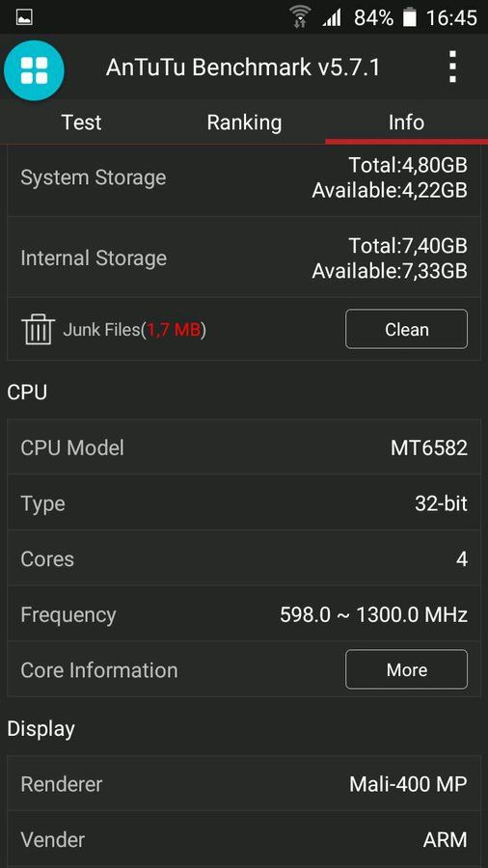This screenshot has height=868, width=488.
Task: Switch to the Ranking tab
Action: 244,122
